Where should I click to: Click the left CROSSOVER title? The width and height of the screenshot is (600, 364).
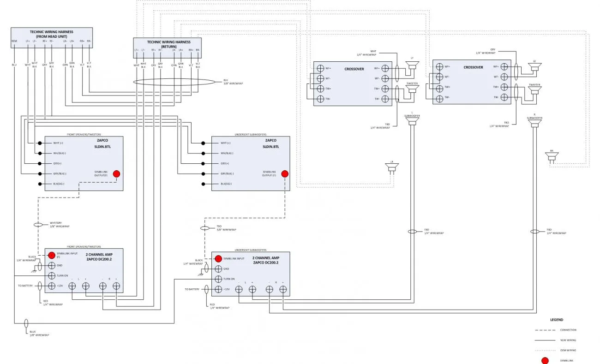click(354, 69)
